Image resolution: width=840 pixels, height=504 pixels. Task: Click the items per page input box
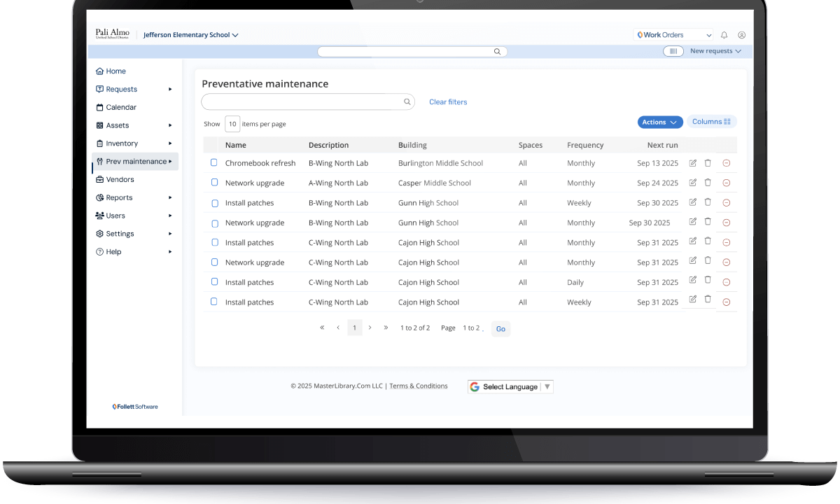232,124
